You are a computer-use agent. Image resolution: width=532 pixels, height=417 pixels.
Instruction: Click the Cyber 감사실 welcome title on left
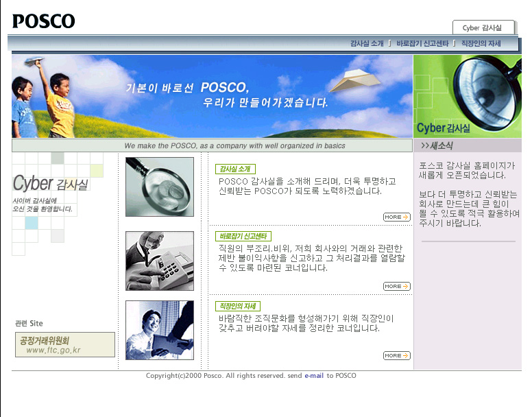click(x=50, y=184)
